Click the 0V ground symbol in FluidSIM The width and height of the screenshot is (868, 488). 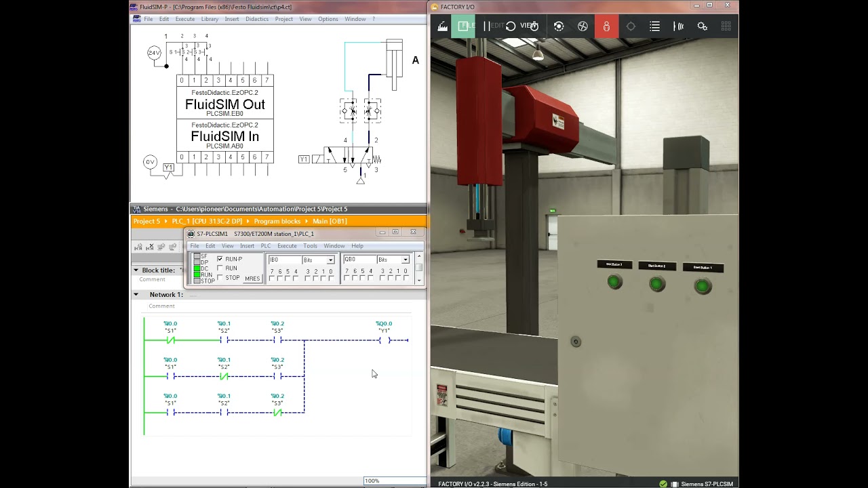(x=150, y=162)
